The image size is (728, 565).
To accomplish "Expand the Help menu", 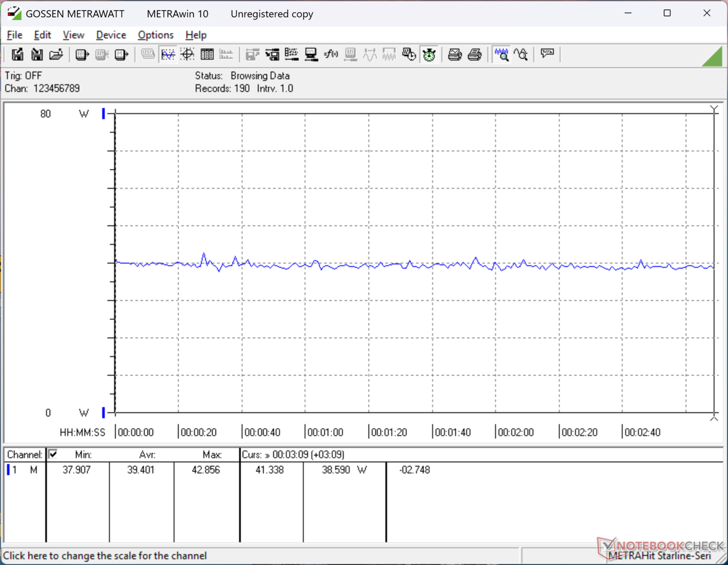I will click(x=196, y=35).
